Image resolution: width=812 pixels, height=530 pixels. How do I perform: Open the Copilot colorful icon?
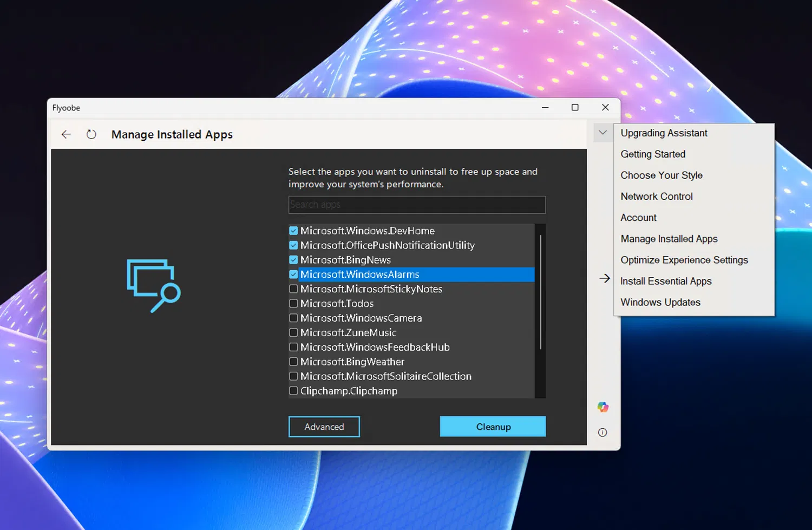click(603, 407)
